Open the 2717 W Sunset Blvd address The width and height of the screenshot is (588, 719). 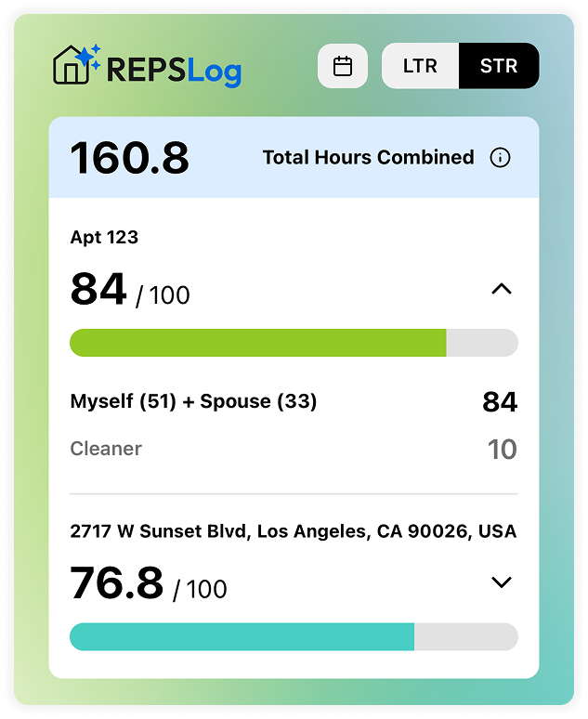[x=294, y=531]
